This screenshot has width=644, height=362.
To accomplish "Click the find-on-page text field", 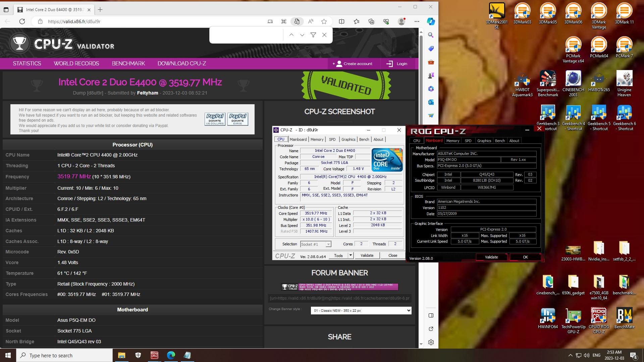I will point(247,35).
